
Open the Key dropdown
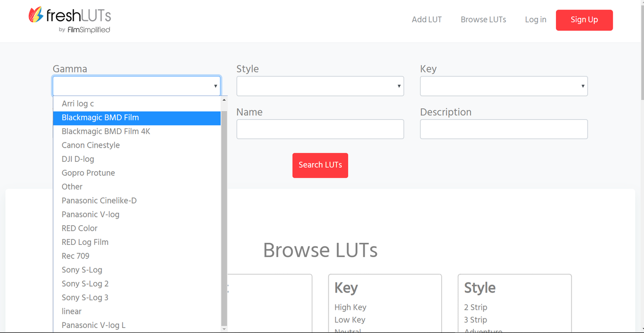[504, 86]
